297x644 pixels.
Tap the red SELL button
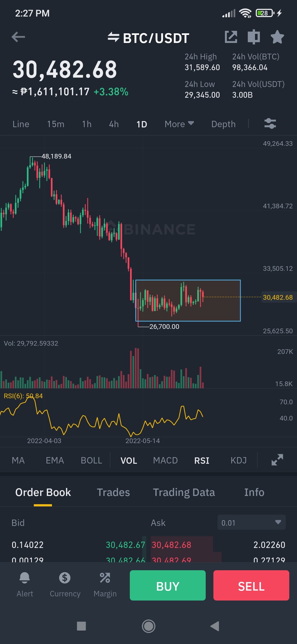click(x=251, y=585)
